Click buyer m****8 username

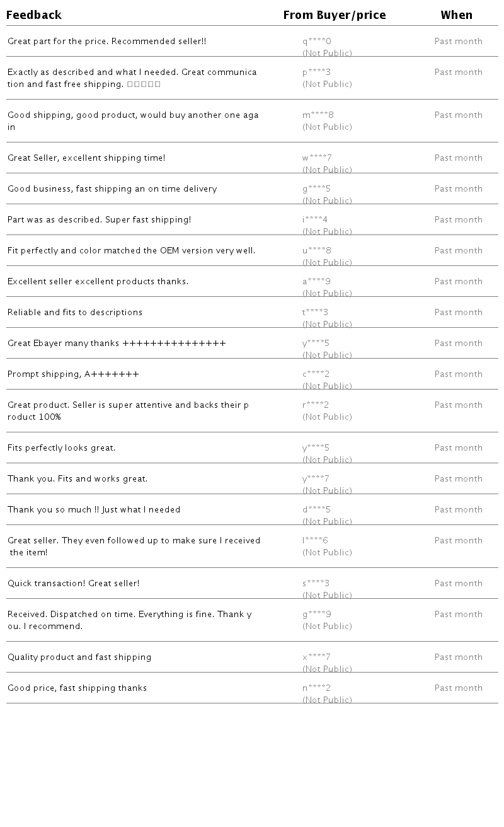pyautogui.click(x=318, y=115)
